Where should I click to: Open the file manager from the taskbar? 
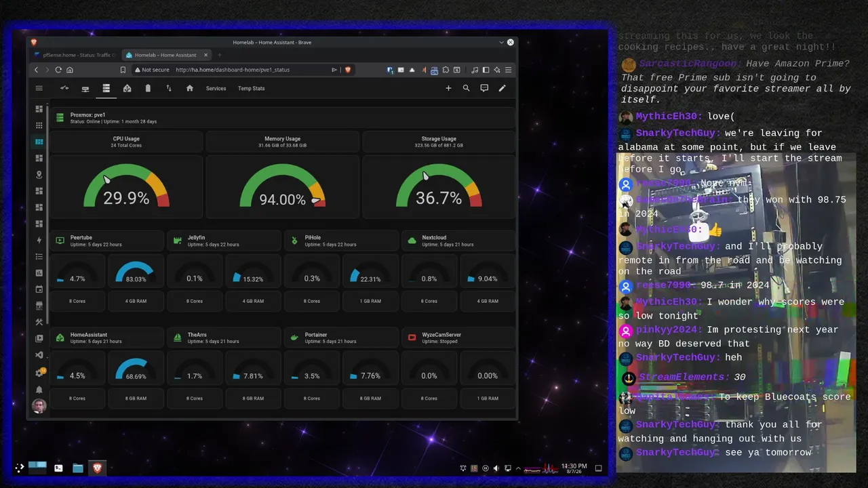pyautogui.click(x=78, y=468)
